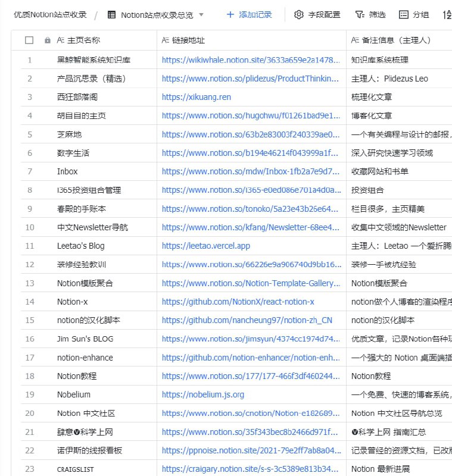
Task: Select cell Notion 中文社区
Action: click(x=86, y=414)
